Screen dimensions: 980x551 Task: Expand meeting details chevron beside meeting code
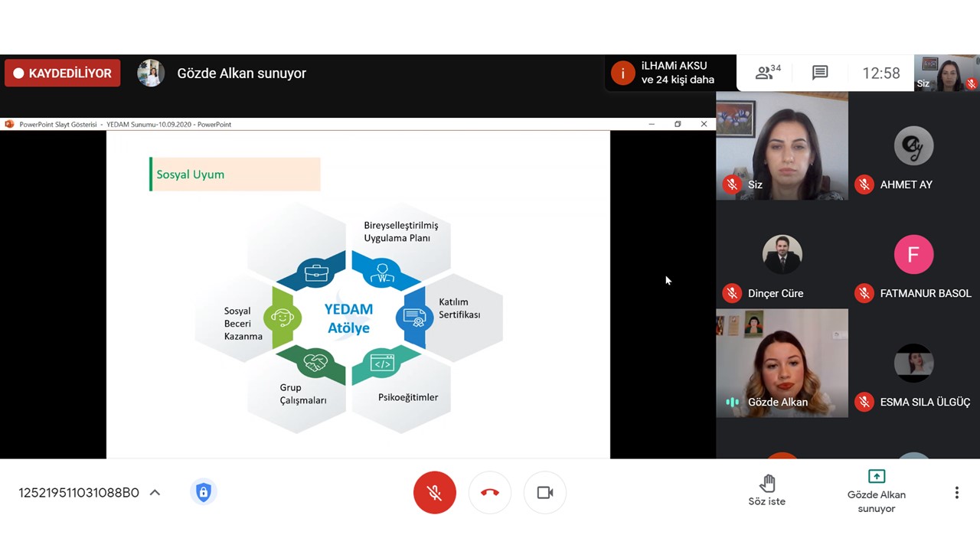[155, 493]
